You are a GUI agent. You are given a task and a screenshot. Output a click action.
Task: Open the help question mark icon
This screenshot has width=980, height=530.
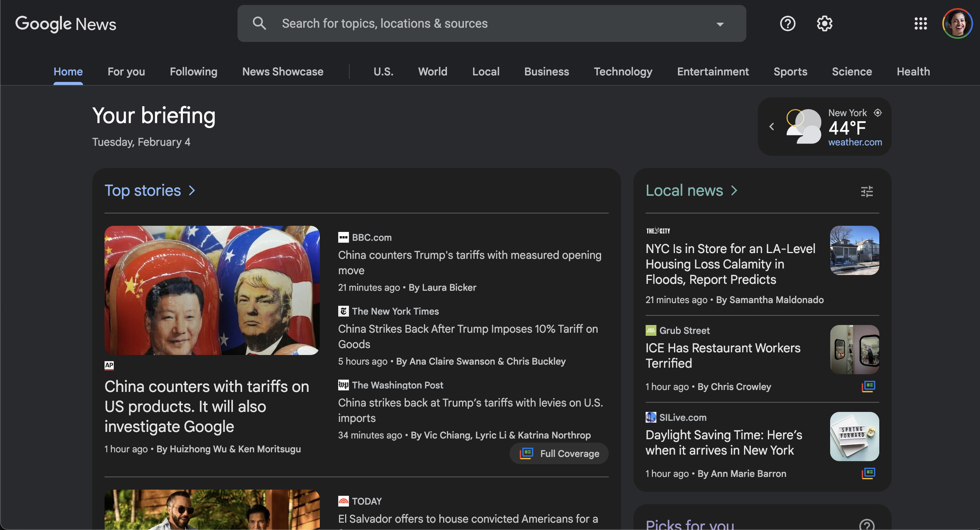(787, 24)
